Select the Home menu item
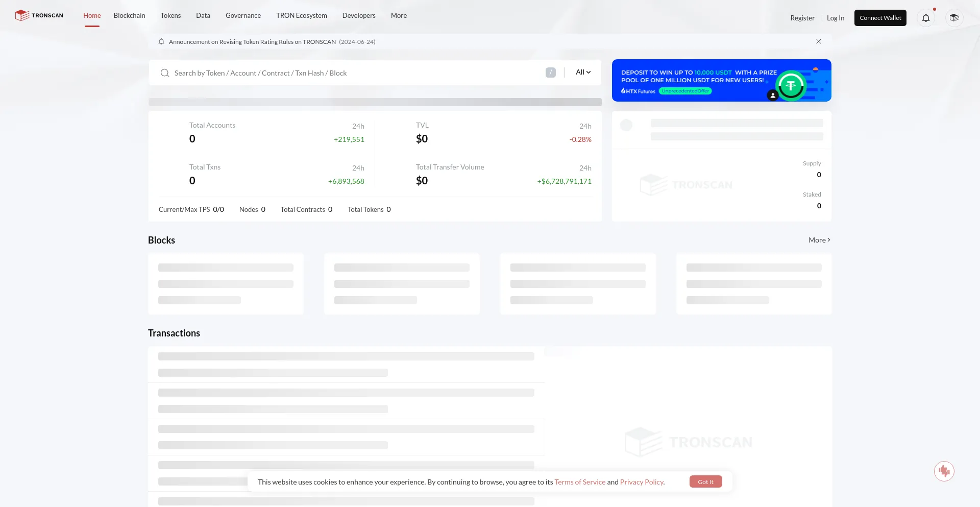This screenshot has height=507, width=980. [x=92, y=15]
